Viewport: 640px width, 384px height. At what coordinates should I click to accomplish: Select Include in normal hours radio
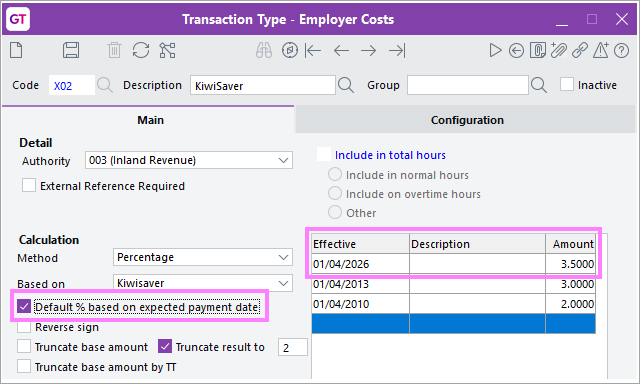click(335, 174)
